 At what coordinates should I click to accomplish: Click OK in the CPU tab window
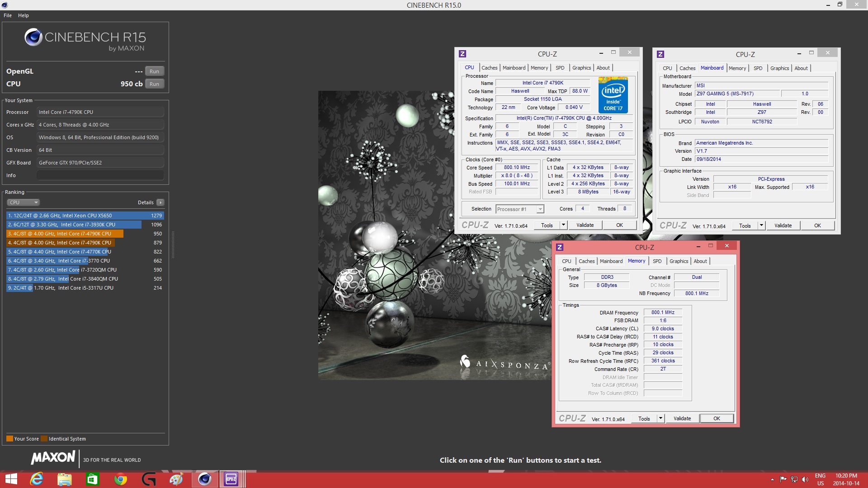pos(619,225)
